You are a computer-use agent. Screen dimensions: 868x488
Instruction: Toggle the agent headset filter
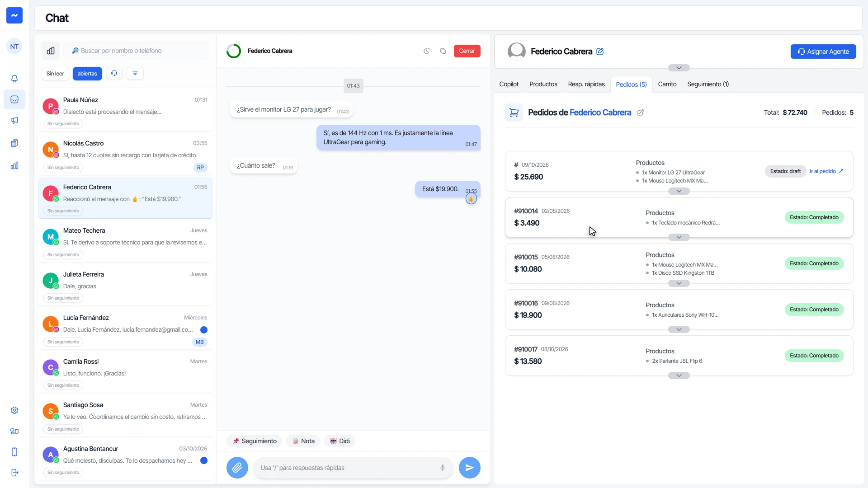click(x=114, y=73)
